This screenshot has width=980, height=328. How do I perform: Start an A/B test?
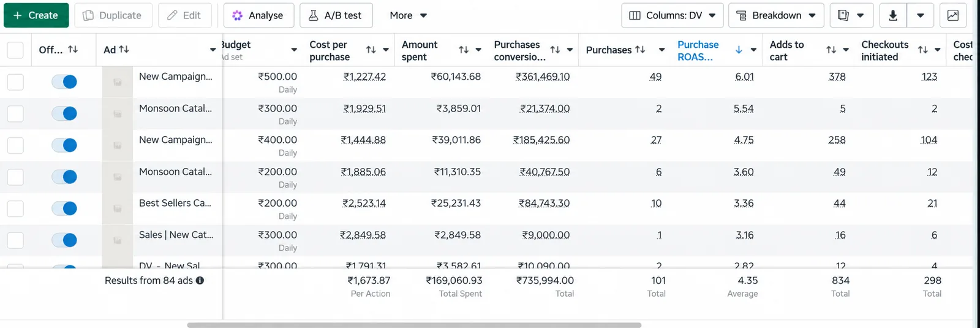tap(336, 15)
